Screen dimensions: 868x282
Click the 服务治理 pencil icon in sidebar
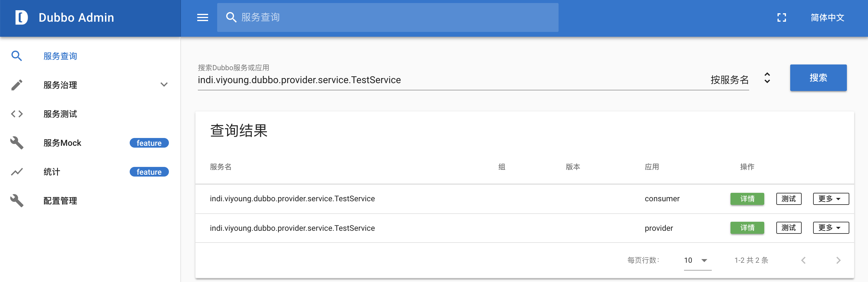click(x=17, y=85)
